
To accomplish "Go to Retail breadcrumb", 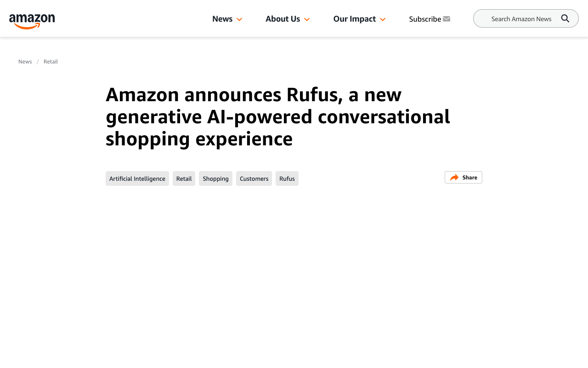I will [x=51, y=62].
